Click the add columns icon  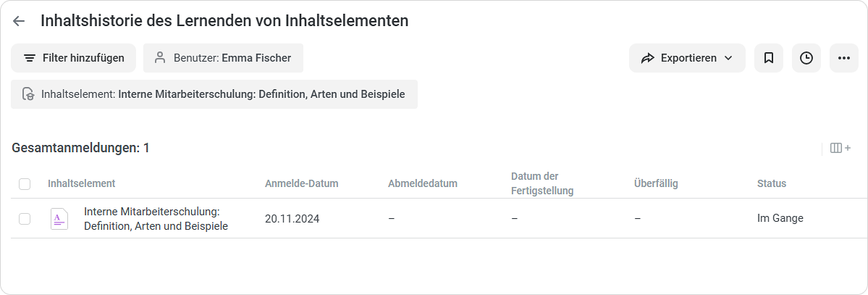[840, 148]
